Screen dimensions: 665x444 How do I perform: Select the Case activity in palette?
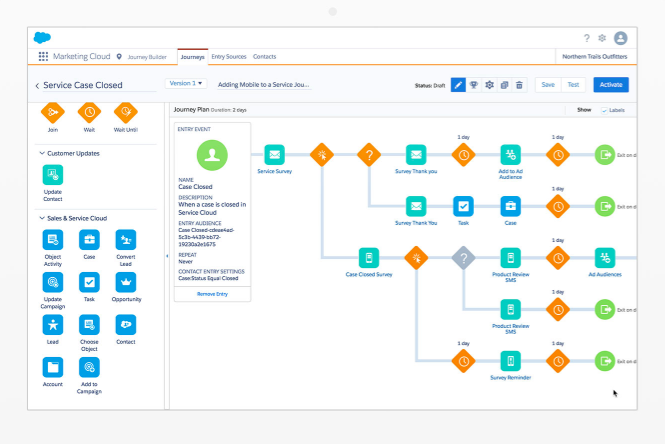pyautogui.click(x=89, y=240)
